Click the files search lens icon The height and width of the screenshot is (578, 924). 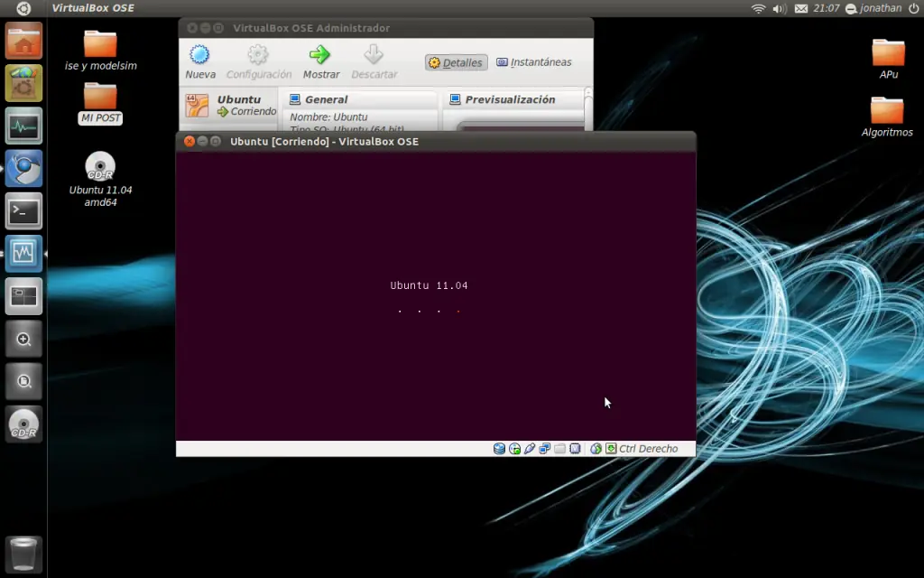tap(23, 381)
